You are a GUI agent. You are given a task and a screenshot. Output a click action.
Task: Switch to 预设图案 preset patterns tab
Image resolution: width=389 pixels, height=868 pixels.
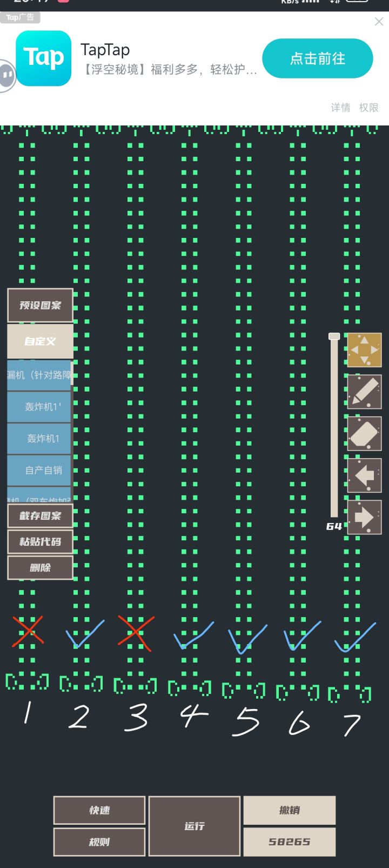40,306
